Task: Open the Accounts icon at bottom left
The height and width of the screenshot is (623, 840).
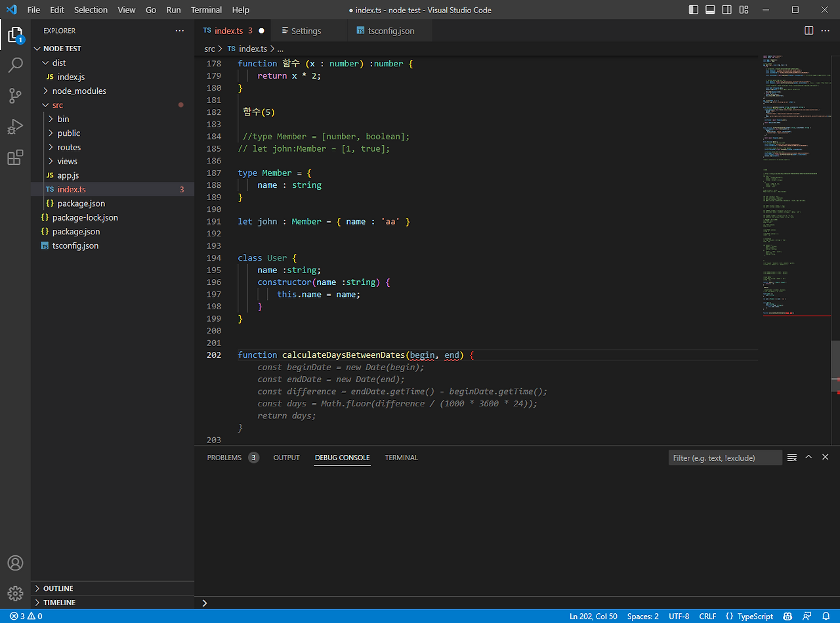Action: coord(15,563)
